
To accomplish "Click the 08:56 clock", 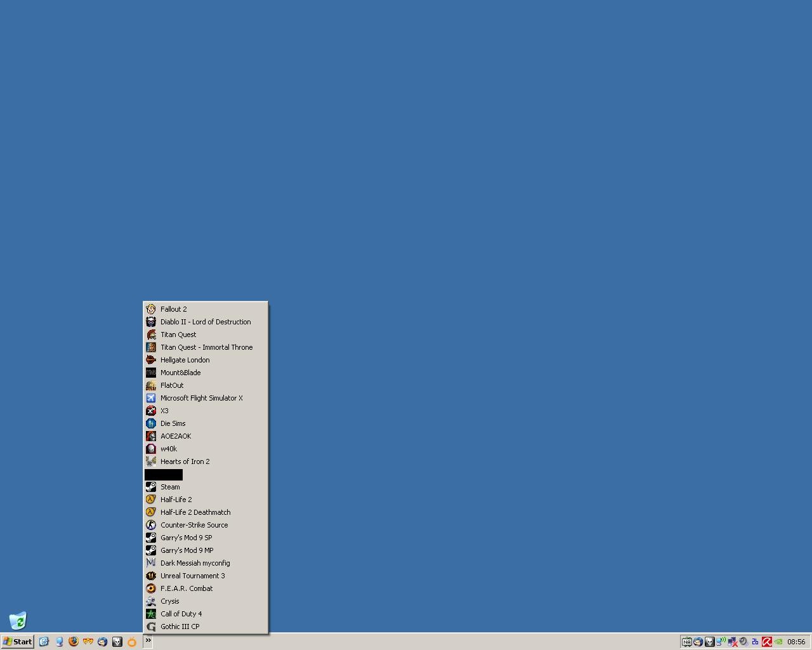I will (x=796, y=642).
